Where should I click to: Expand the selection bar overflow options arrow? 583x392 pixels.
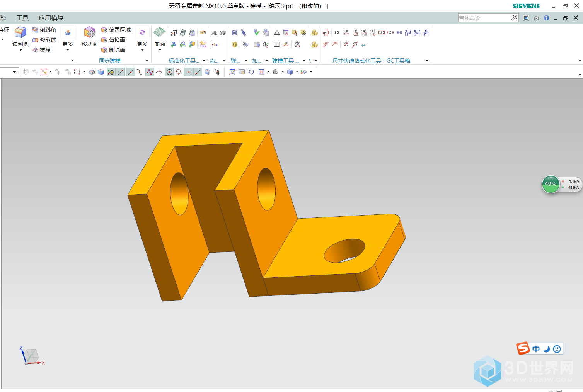point(579,74)
